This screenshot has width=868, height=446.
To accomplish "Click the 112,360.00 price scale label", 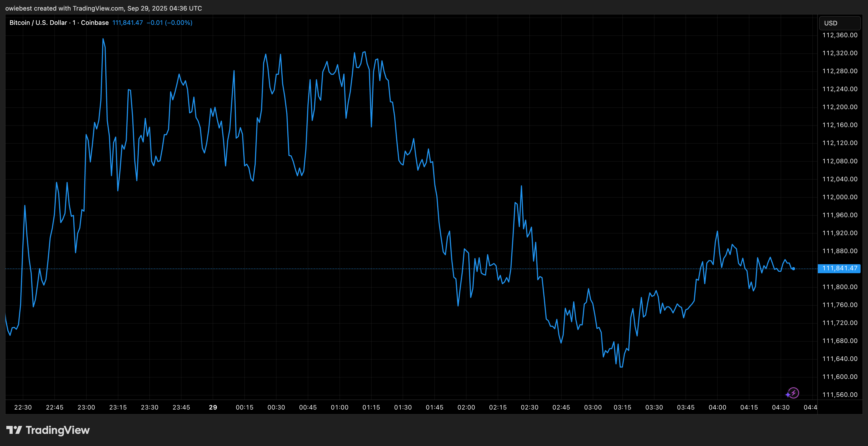I will pos(840,35).
